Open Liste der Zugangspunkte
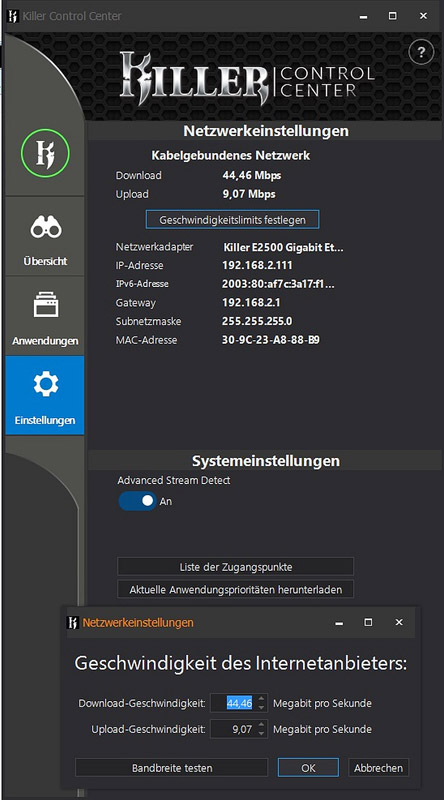Viewport: 444px width, 800px height. pyautogui.click(x=235, y=567)
